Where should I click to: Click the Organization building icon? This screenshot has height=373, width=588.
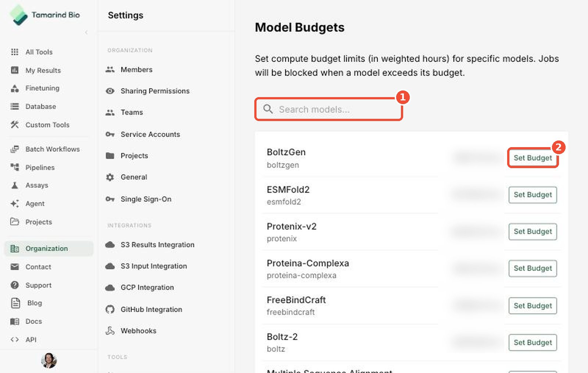[15, 249]
